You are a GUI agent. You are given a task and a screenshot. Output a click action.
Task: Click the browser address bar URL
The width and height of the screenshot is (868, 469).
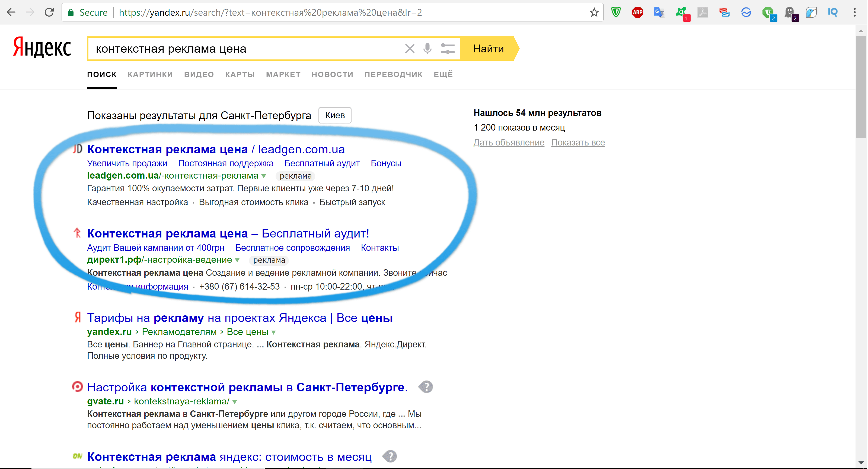(270, 12)
